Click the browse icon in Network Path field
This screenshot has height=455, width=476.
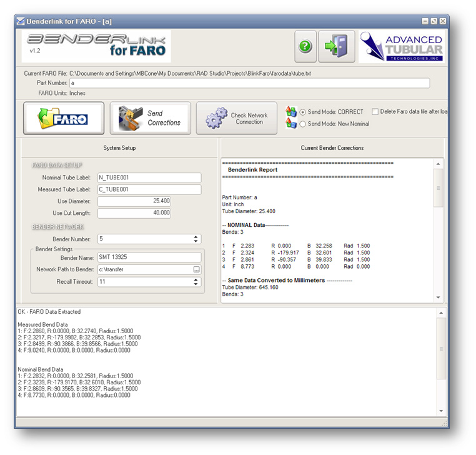[196, 269]
